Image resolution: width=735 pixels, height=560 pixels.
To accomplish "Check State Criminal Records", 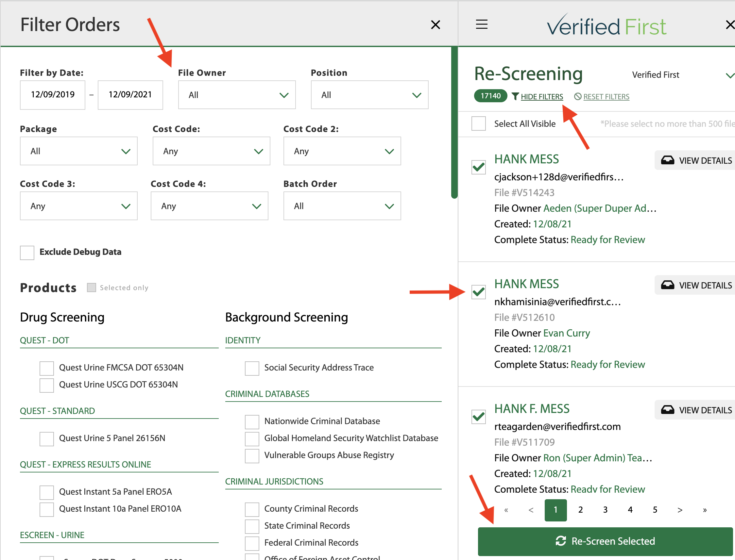I will pos(252,526).
